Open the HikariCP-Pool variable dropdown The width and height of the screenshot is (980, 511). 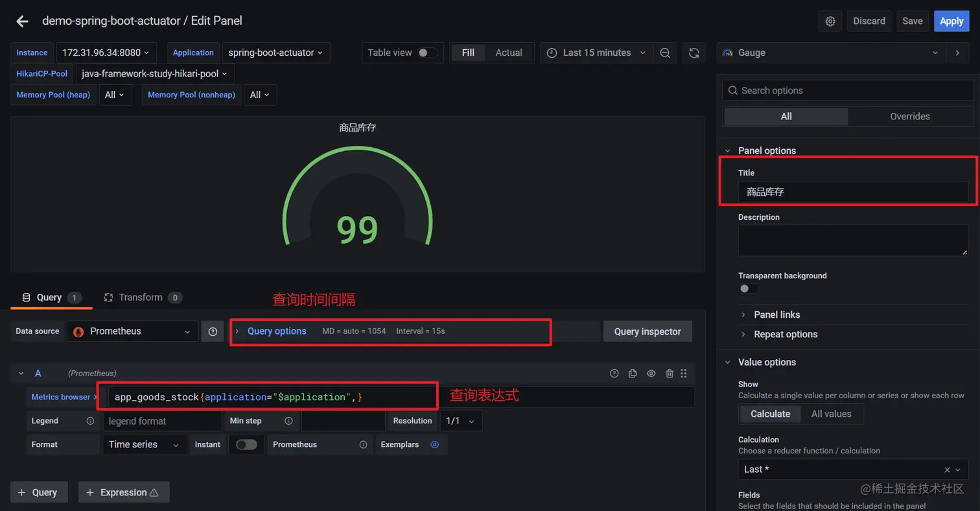(155, 74)
